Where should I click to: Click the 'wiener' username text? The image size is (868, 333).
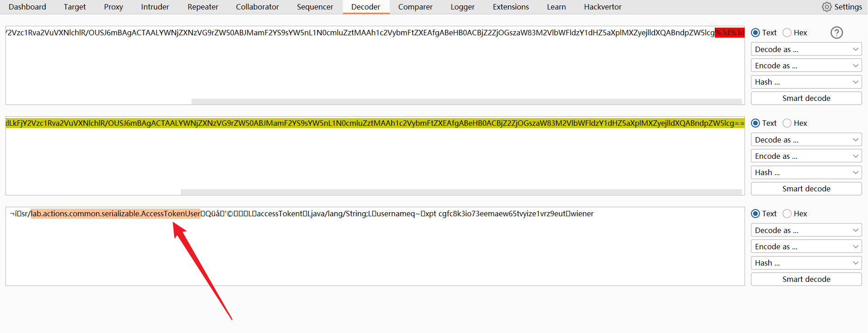[582, 214]
